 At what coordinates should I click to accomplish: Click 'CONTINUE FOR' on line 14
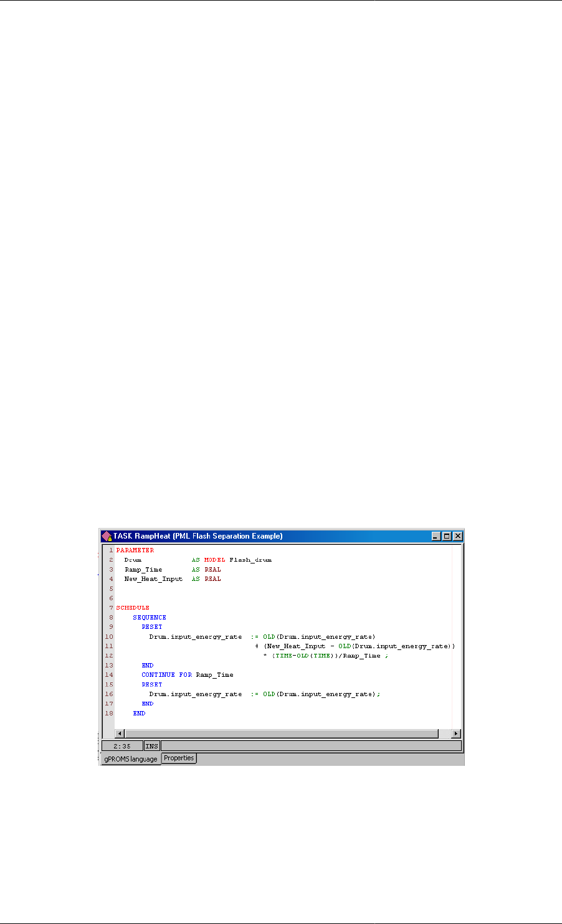click(x=167, y=675)
